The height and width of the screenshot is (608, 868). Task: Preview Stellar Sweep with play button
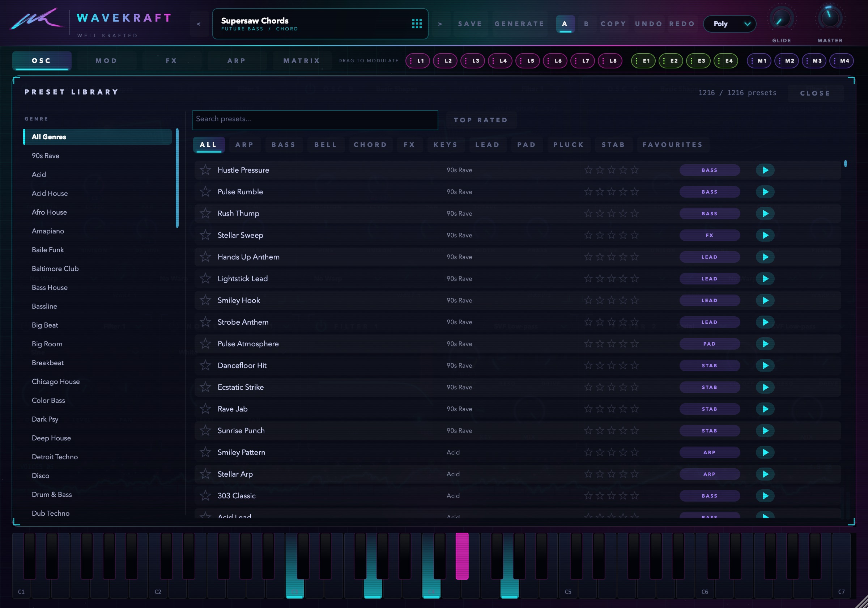click(x=765, y=235)
